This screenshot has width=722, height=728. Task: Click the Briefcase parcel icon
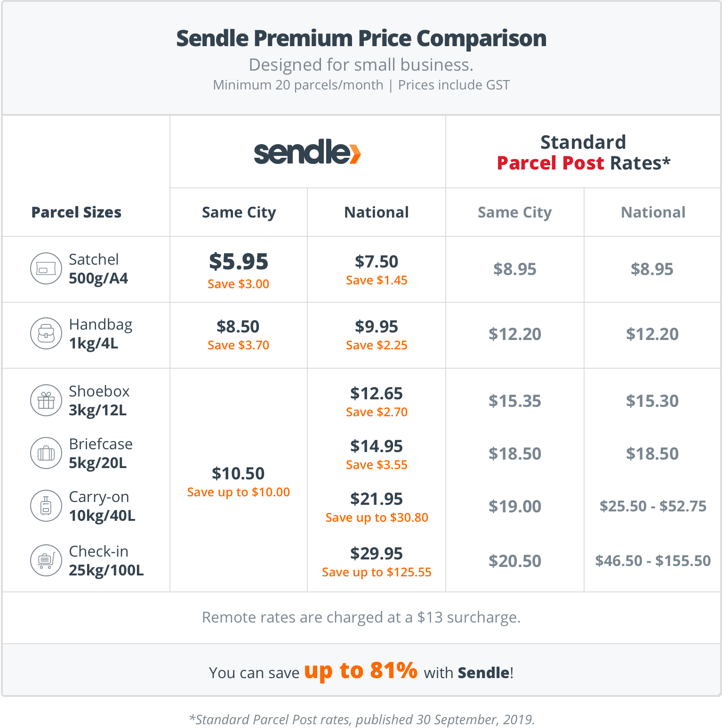pyautogui.click(x=46, y=453)
